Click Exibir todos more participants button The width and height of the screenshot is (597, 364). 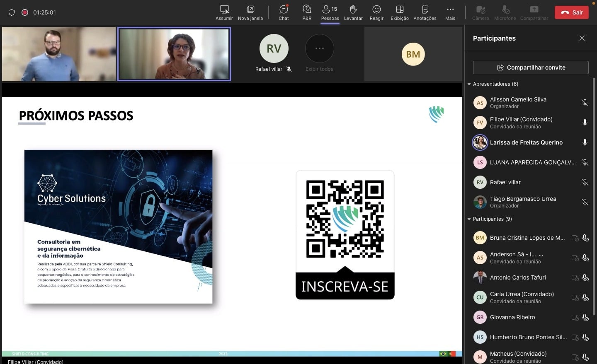(x=319, y=49)
